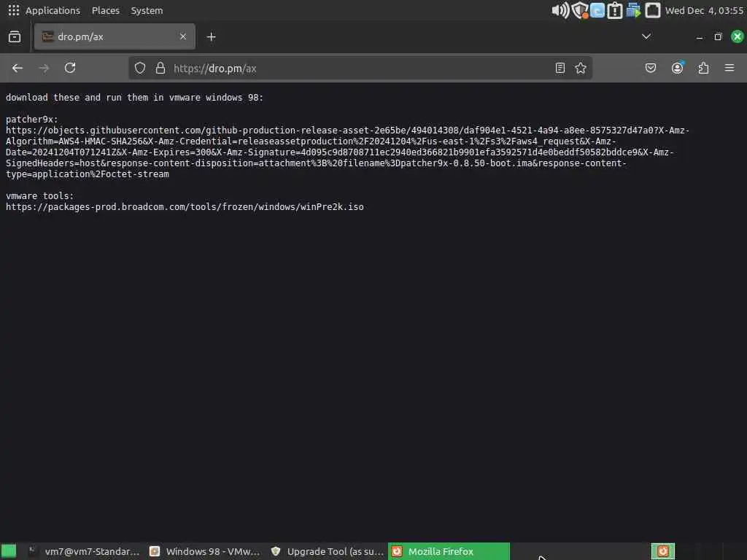Click the clipboard alert tray icon

pos(615,10)
